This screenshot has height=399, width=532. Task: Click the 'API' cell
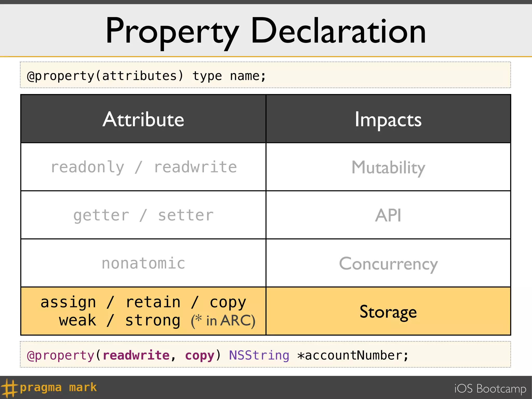[x=388, y=215]
